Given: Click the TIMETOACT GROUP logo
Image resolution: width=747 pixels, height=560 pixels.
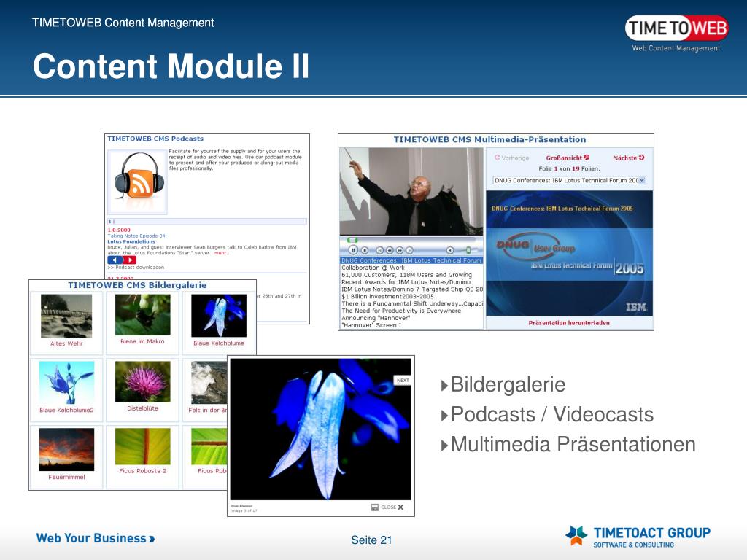Looking at the screenshot, I should (638, 536).
